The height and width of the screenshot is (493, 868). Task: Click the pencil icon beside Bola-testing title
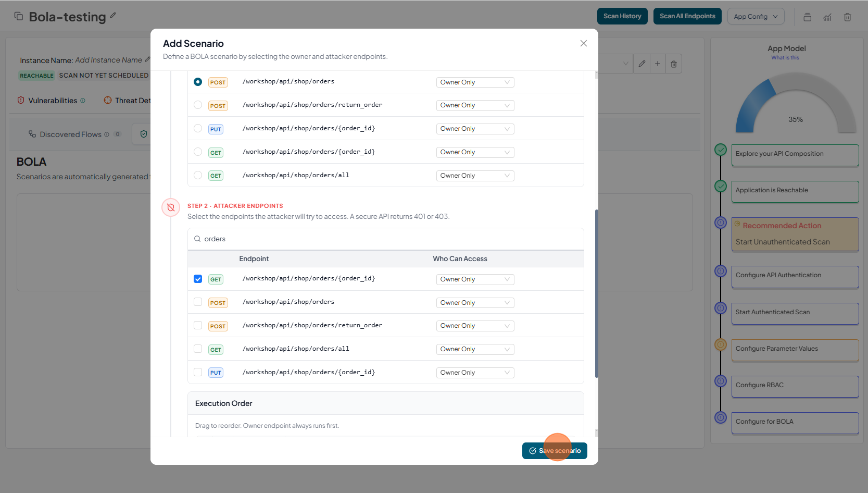(x=113, y=16)
